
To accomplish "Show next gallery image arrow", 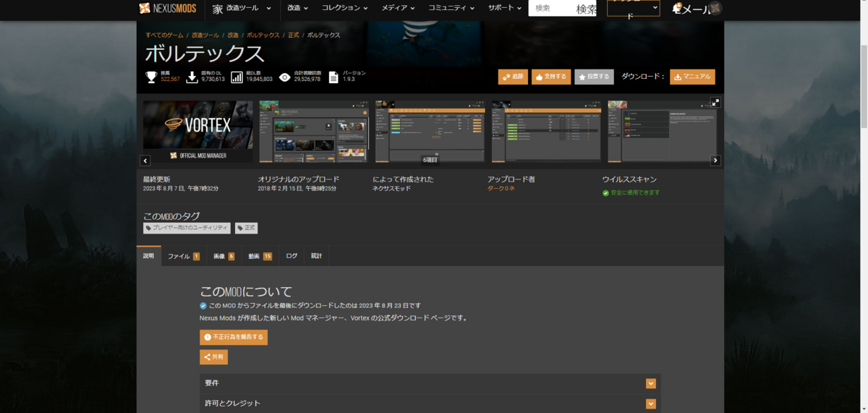I will 715,161.
